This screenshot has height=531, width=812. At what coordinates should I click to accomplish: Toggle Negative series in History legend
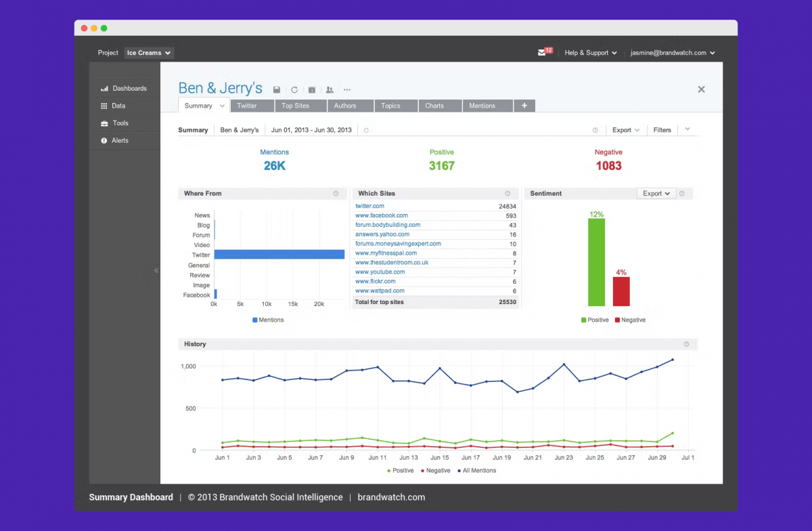(435, 470)
